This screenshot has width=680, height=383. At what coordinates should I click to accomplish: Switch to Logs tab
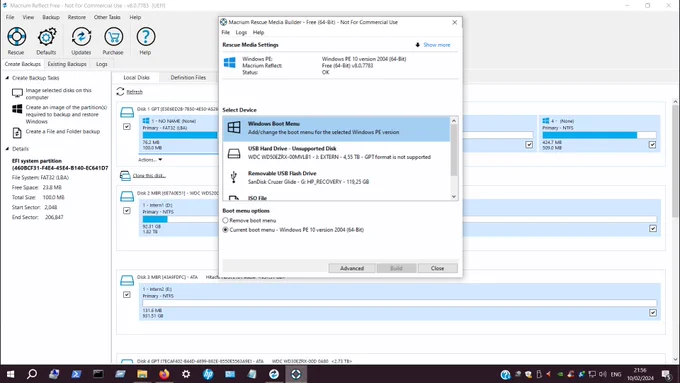point(102,64)
